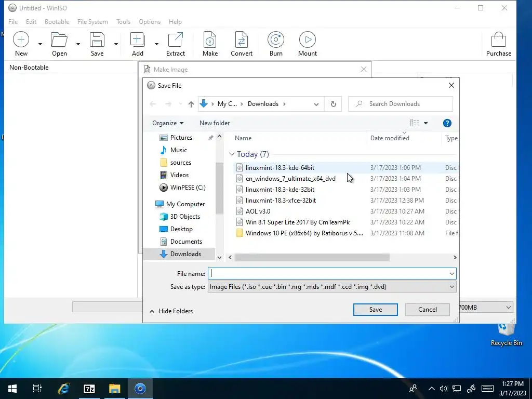Click the Mount toolbar icon
532x399 pixels.
click(x=308, y=39)
